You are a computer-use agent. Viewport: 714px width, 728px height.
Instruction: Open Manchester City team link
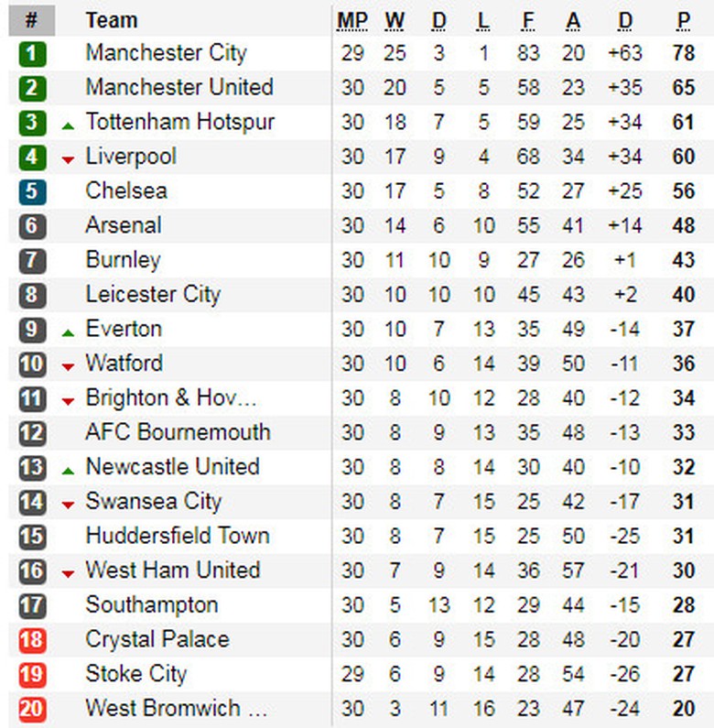[x=166, y=53]
